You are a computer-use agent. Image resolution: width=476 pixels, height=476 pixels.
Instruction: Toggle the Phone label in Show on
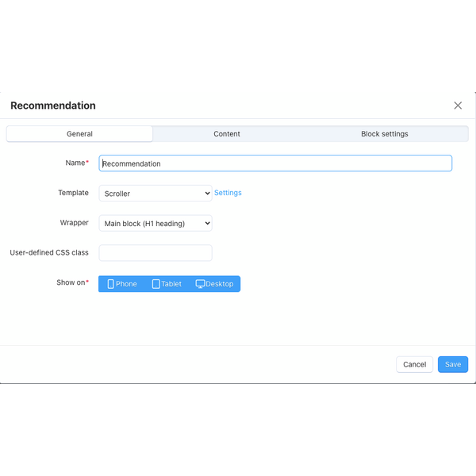[x=126, y=284]
